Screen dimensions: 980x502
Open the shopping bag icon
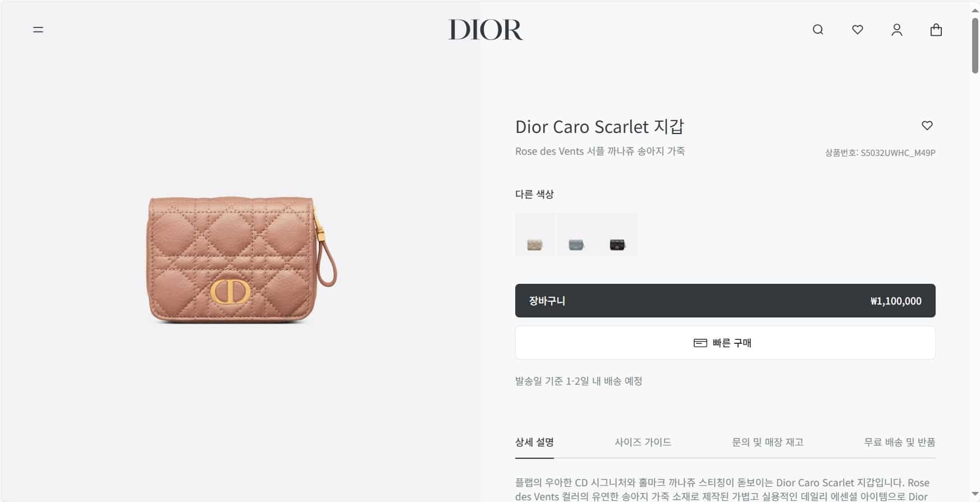click(x=936, y=30)
